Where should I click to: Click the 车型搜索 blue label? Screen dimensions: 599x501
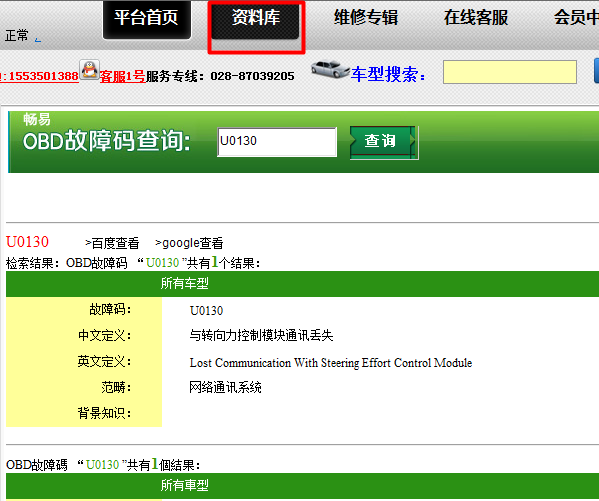click(388, 74)
